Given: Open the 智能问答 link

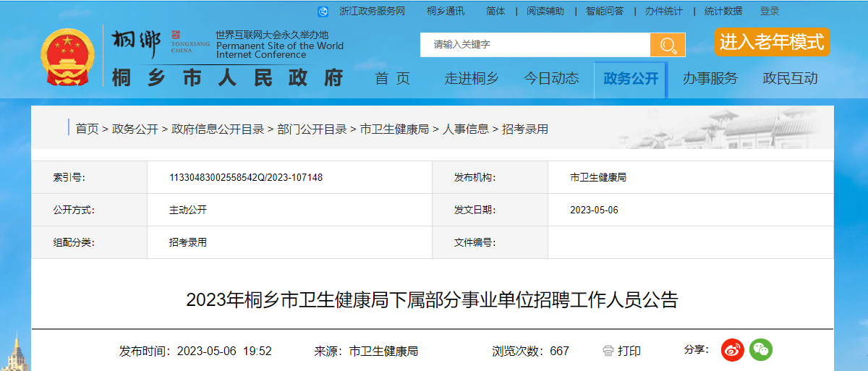Looking at the screenshot, I should [604, 11].
